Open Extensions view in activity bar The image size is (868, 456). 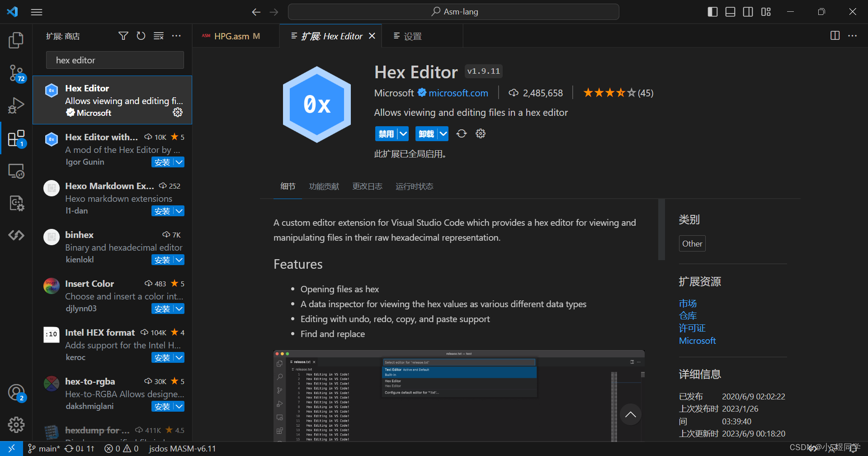click(x=16, y=138)
